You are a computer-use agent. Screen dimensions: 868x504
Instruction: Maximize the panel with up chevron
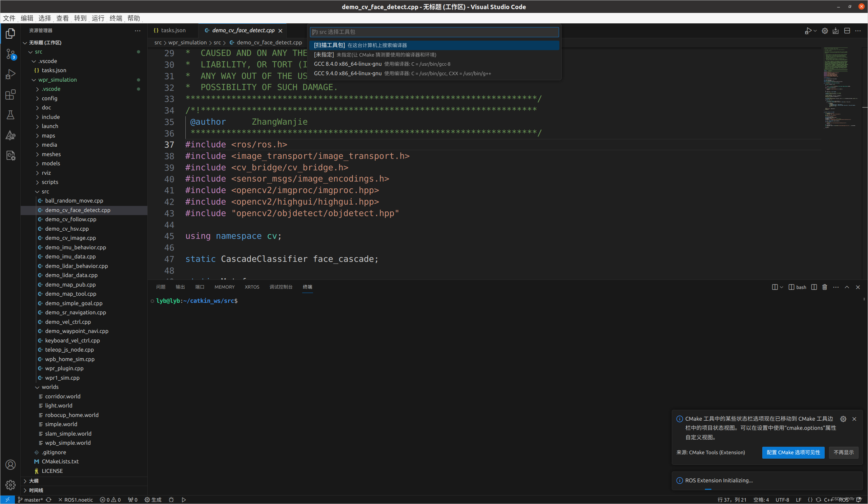tap(847, 287)
